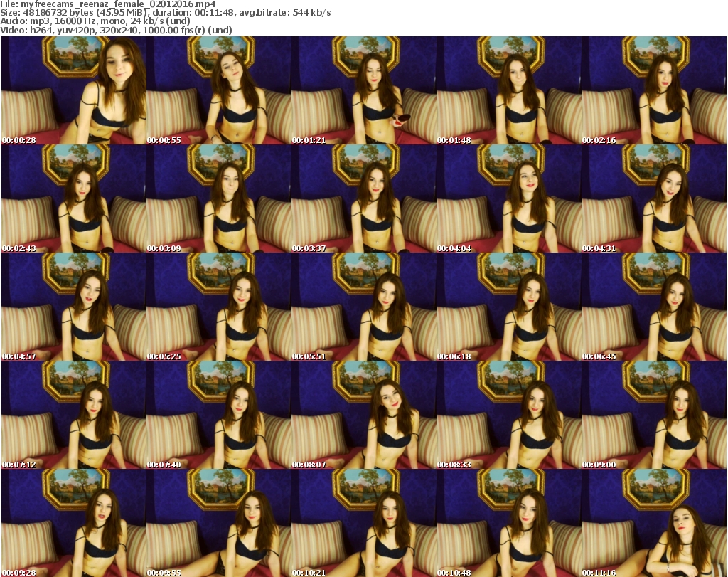Select the thumbnail stamped 00:08:33
728x577 pixels.
pyautogui.click(x=508, y=415)
